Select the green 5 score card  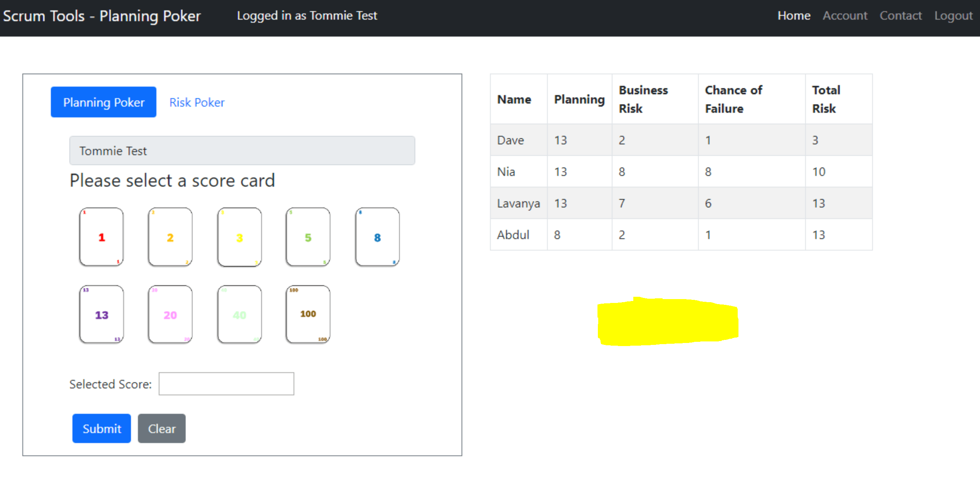(x=308, y=237)
